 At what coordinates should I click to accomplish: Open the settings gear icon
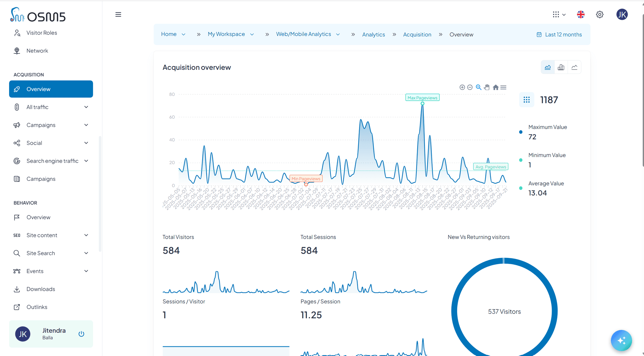(x=600, y=14)
